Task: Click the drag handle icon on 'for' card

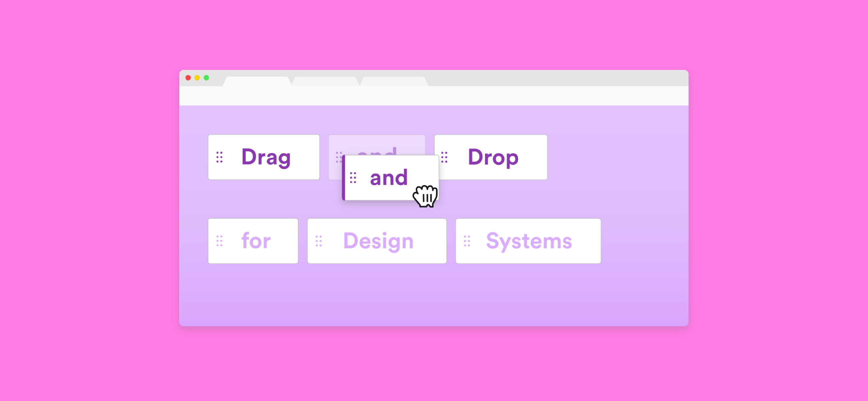Action: [220, 241]
